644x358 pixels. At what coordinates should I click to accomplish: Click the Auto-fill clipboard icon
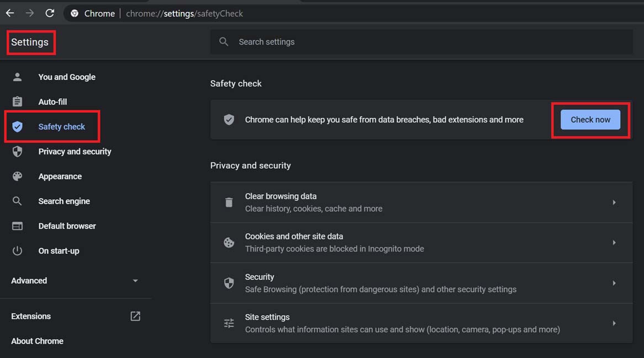coord(17,101)
